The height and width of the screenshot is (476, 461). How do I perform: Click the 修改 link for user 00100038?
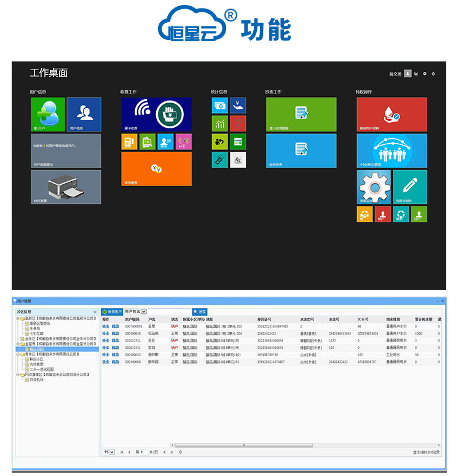116,334
